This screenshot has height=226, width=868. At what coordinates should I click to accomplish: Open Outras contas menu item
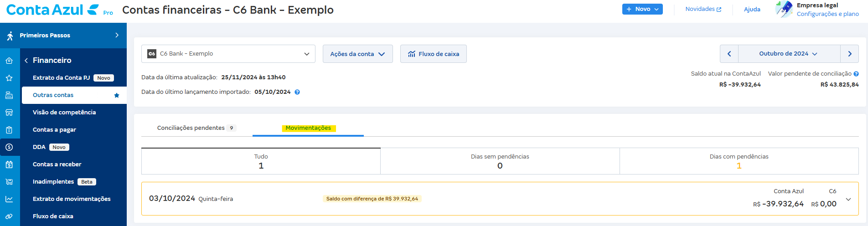click(x=74, y=95)
